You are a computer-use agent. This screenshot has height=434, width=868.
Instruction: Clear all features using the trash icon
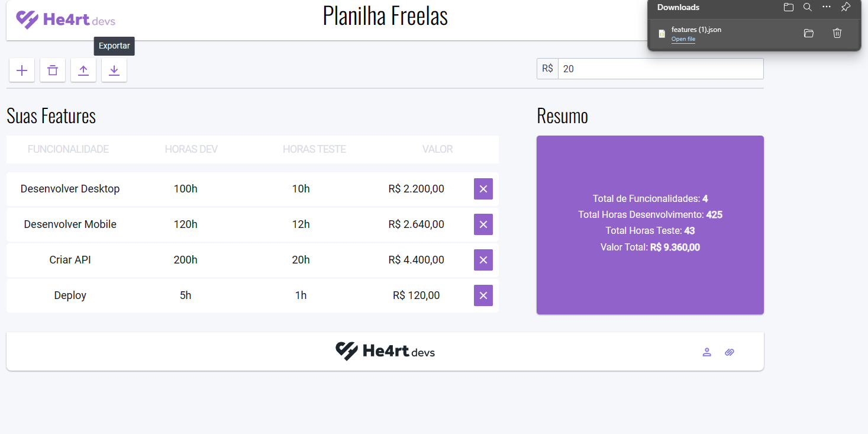tap(53, 70)
